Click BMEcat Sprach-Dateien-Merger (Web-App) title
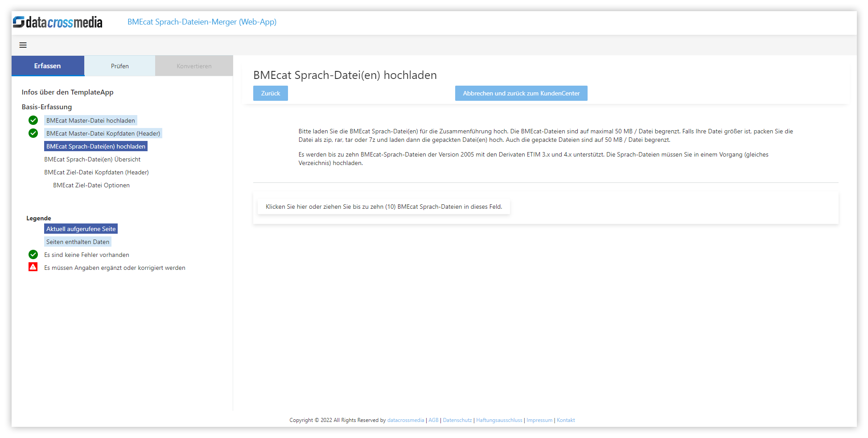 [202, 22]
